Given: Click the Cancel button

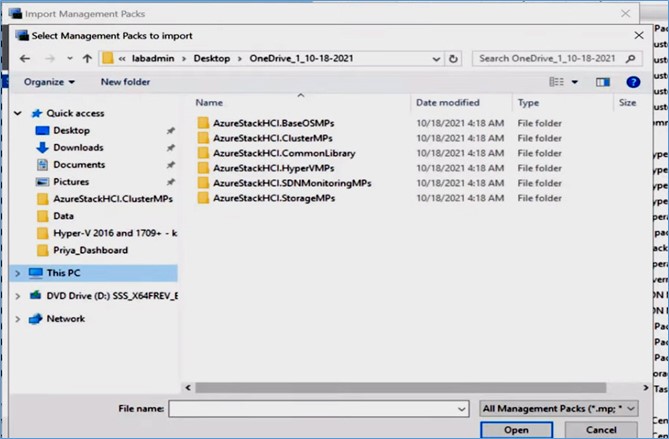Looking at the screenshot, I should click(601, 430).
